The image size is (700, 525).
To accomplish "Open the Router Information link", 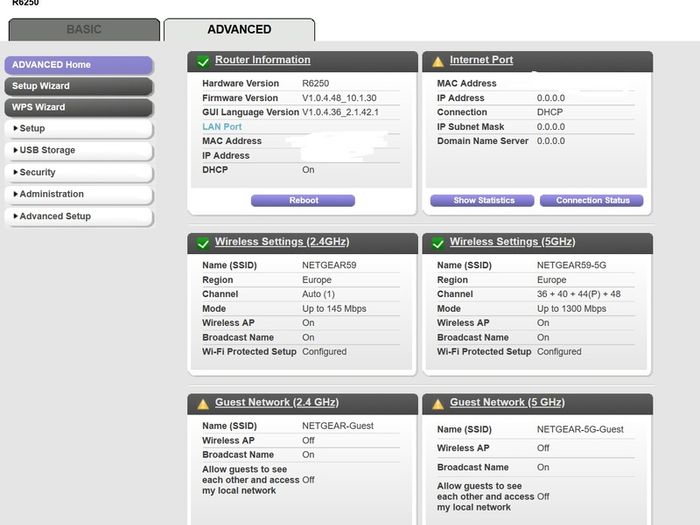I will click(262, 60).
